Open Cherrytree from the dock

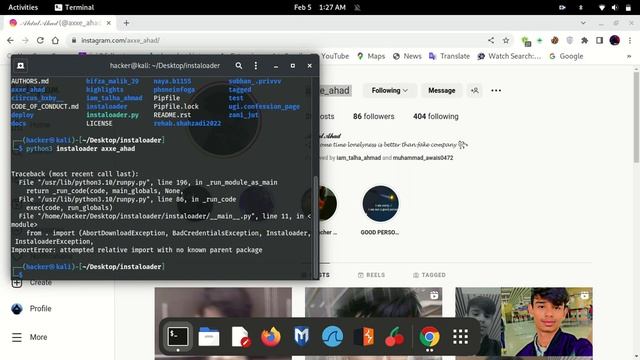click(395, 337)
